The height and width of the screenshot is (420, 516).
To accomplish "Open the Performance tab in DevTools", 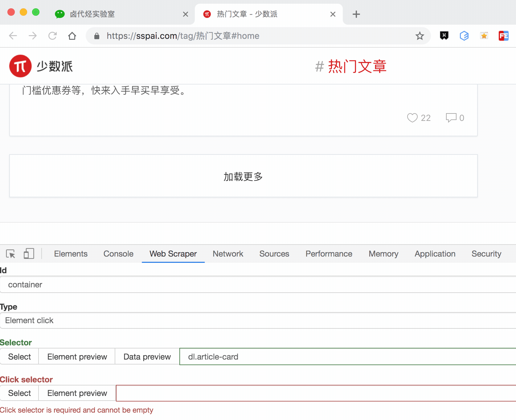I will pyautogui.click(x=329, y=254).
